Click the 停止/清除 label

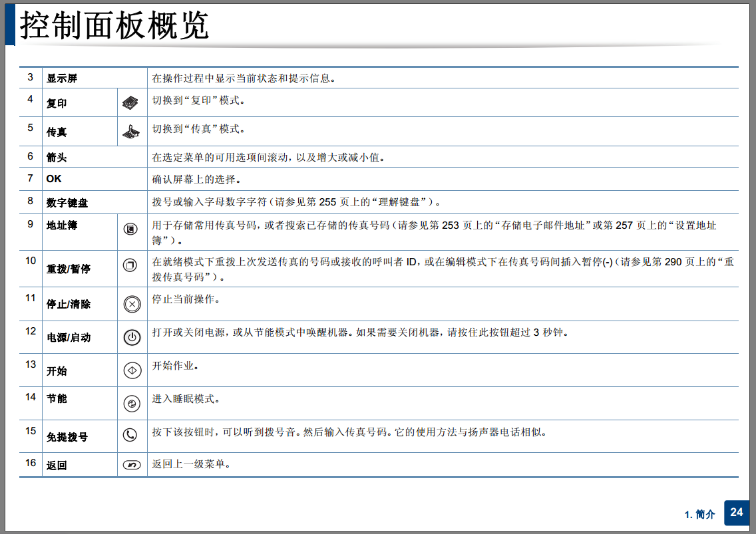click(x=69, y=304)
